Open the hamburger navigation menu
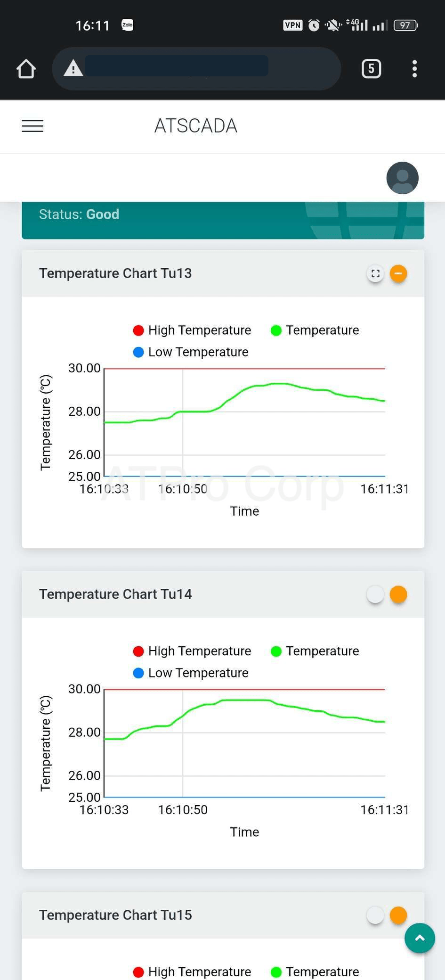The height and width of the screenshot is (980, 445). point(32,126)
